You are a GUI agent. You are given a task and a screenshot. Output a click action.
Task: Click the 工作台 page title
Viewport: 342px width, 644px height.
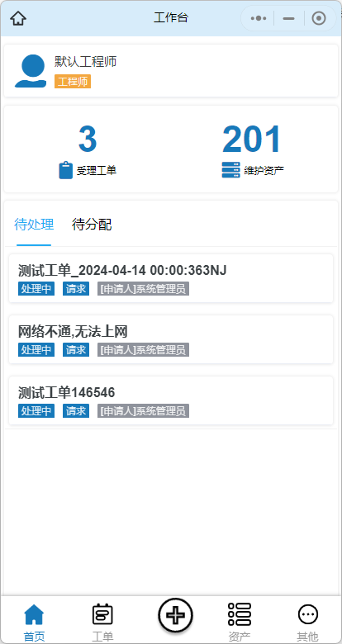pos(171,18)
